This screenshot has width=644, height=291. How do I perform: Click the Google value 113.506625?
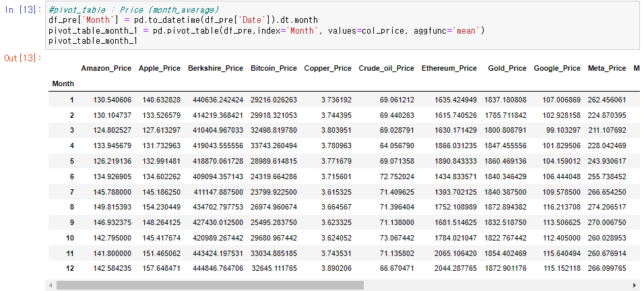point(561,222)
